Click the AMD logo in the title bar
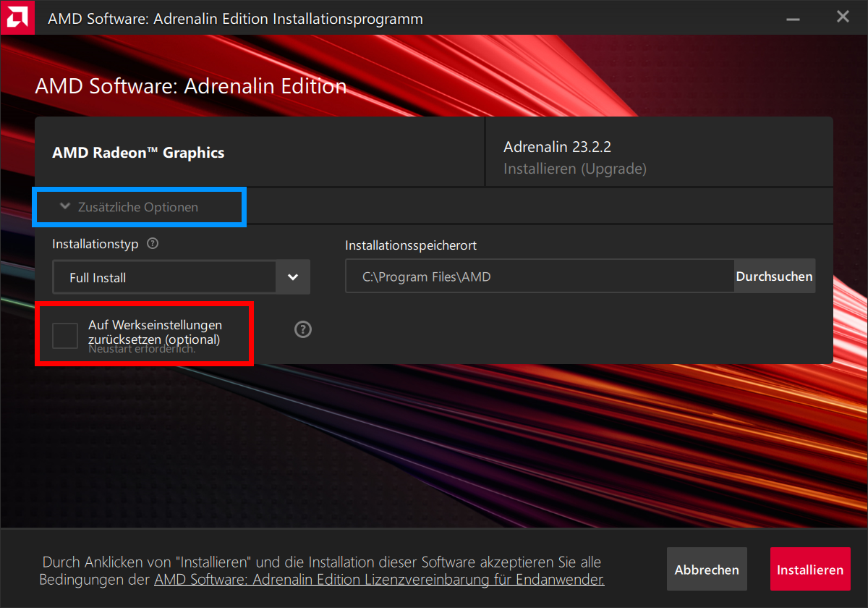This screenshot has width=868, height=608. click(17, 17)
